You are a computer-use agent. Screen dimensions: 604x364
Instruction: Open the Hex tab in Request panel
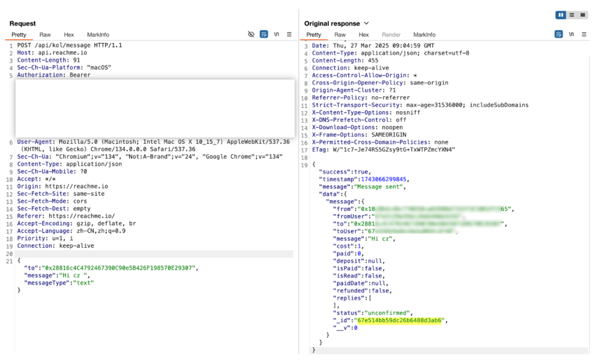coord(69,35)
